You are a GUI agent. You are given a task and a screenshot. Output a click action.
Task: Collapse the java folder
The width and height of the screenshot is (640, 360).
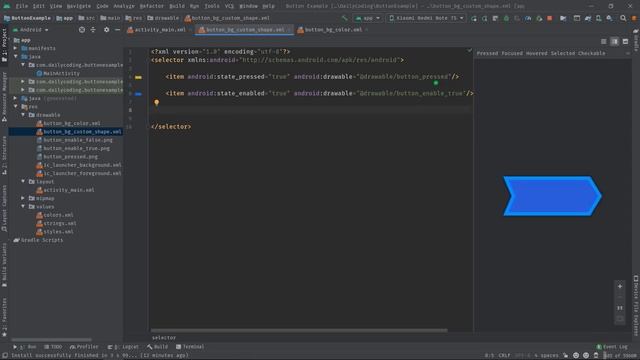click(x=16, y=56)
